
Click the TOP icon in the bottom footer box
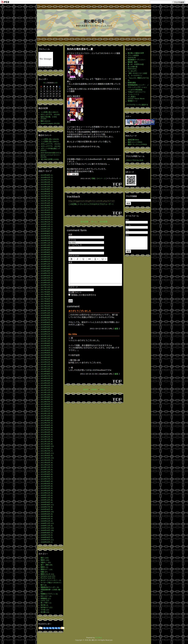(x=117, y=399)
